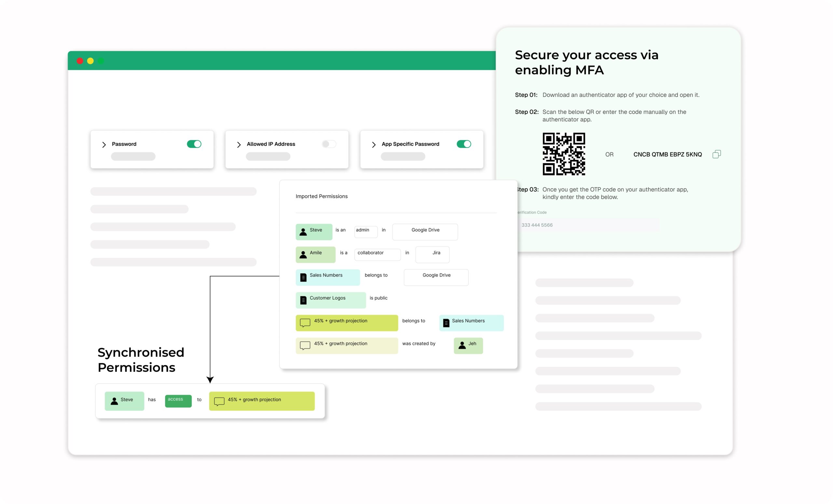The image size is (833, 504).
Task: Click the Google Drive box in Steve's row
Action: pos(425,232)
